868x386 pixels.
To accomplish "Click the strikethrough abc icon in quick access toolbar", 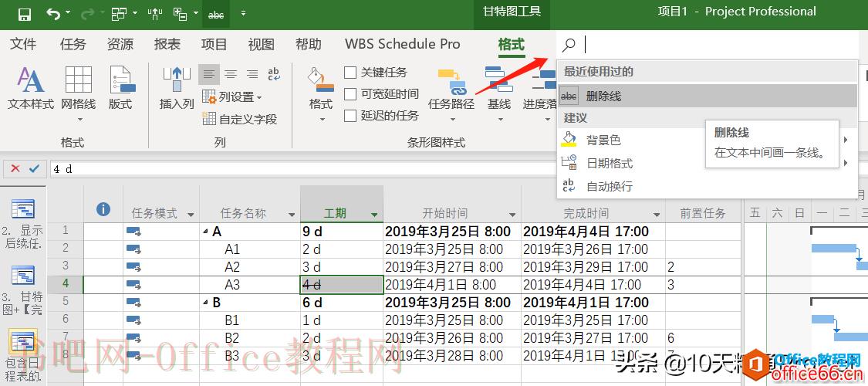I will (x=216, y=15).
